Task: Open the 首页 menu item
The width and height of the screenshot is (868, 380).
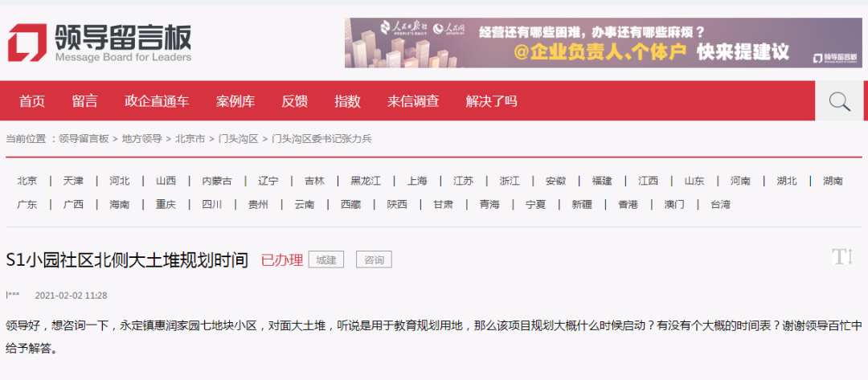Action: pos(32,101)
